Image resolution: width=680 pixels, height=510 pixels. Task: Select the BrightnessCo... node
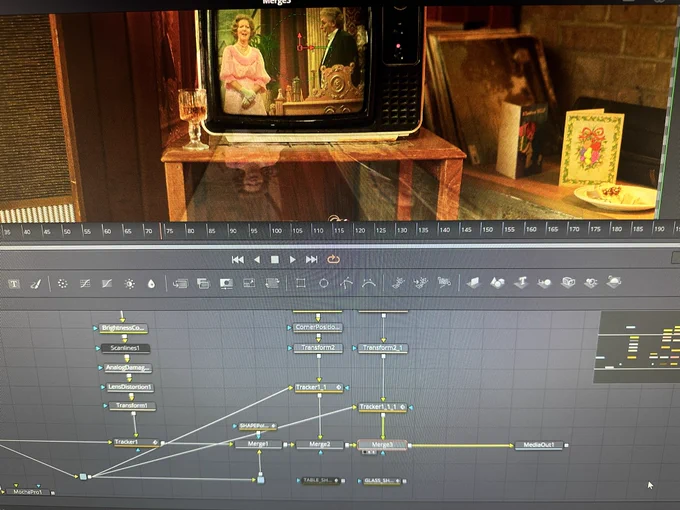coord(124,328)
